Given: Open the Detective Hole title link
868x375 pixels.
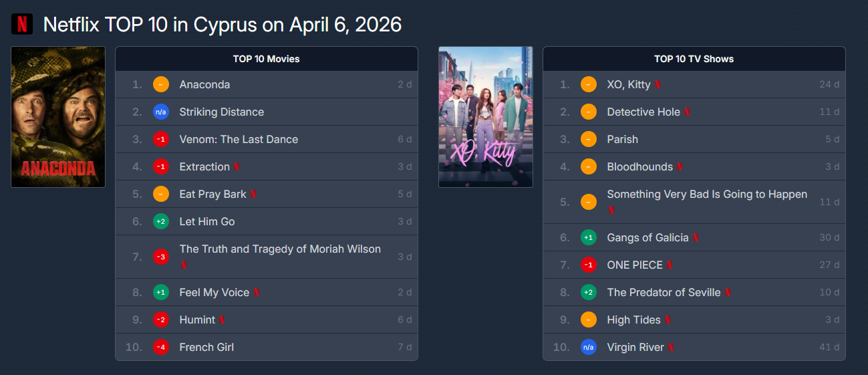Looking at the screenshot, I should coord(643,112).
